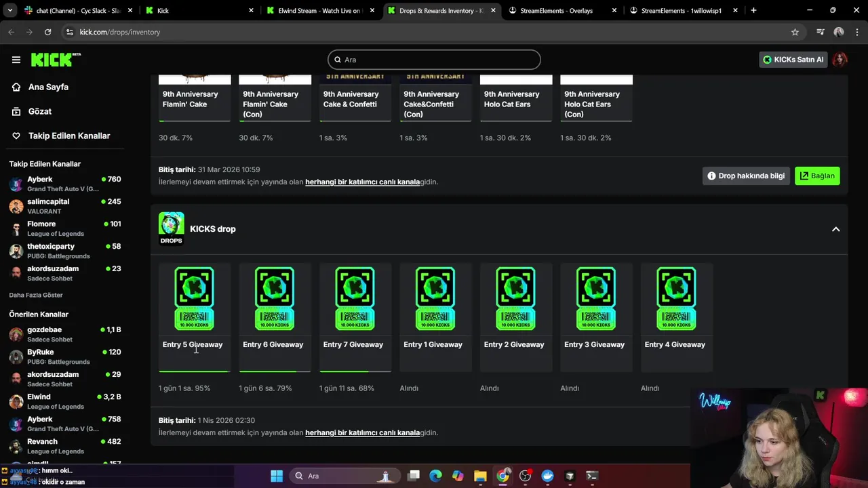
Task: Open Copilot from taskbar
Action: 458,476
